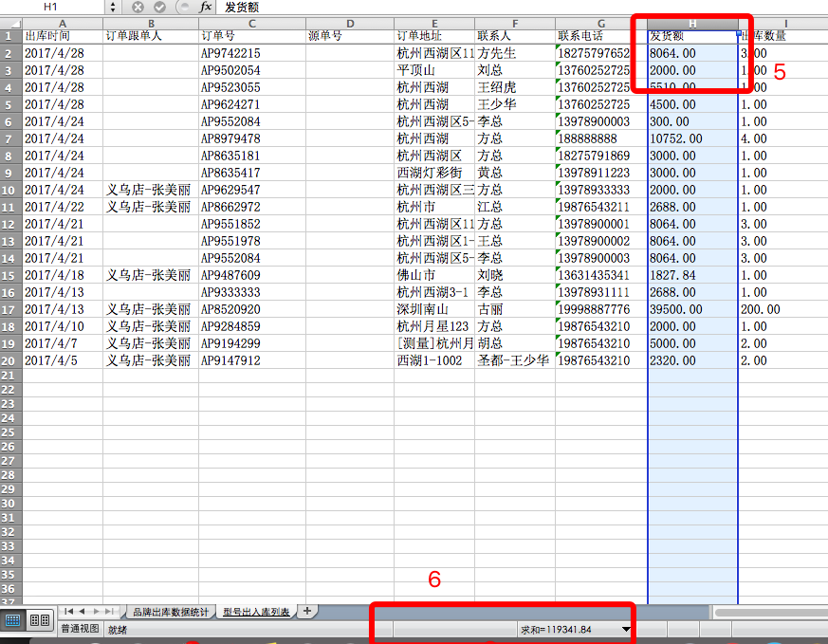Click the amount cell 10752.00
828x644 pixels.
coord(692,138)
